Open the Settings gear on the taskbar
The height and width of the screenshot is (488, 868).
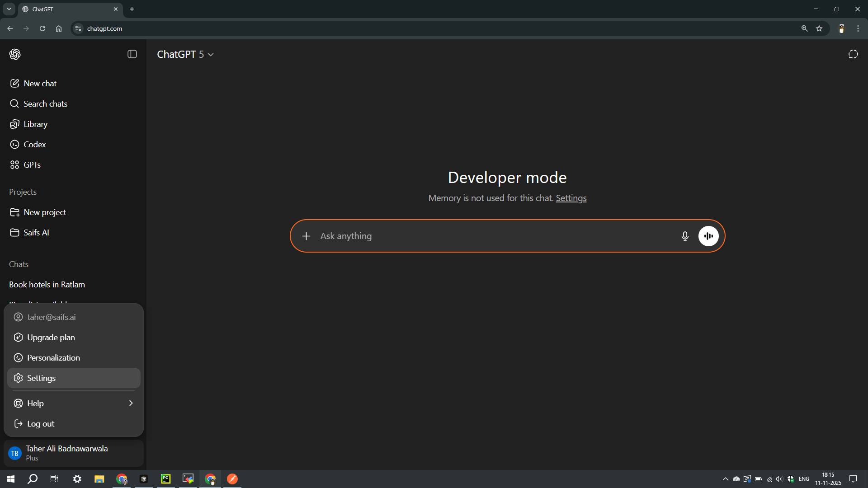77,479
